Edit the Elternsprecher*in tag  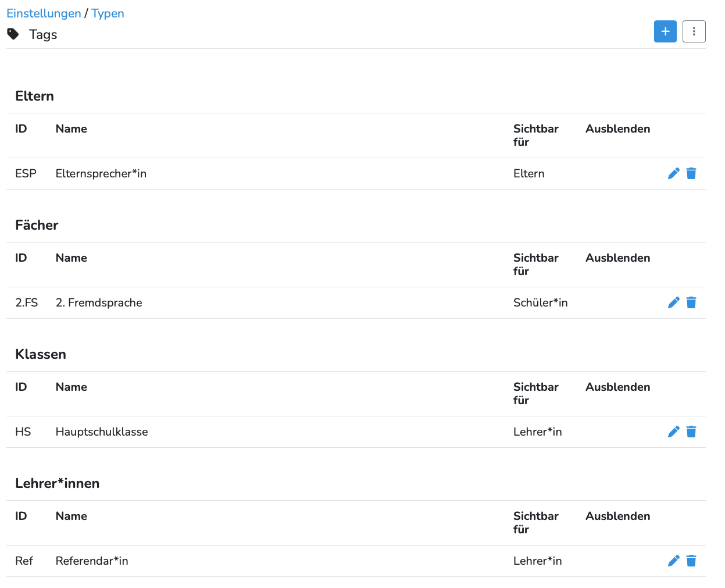point(673,173)
